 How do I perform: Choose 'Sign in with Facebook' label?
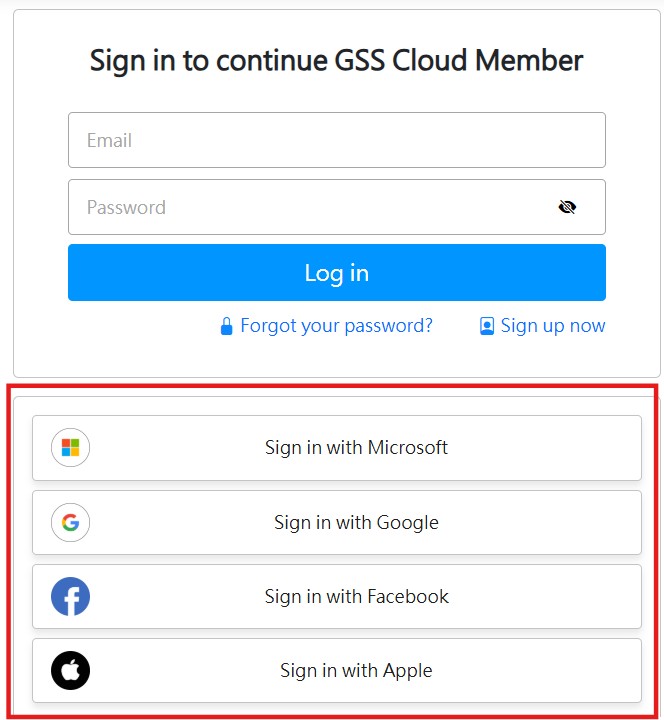click(356, 597)
